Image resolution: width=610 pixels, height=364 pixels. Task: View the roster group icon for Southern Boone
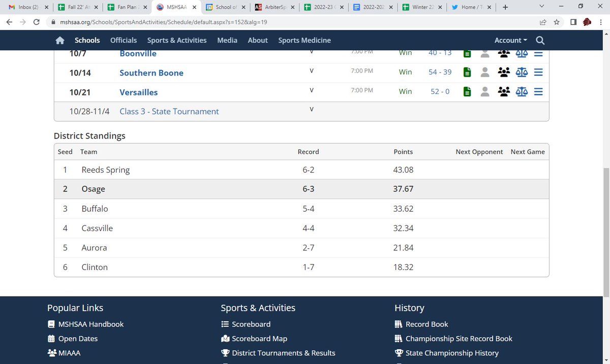504,73
